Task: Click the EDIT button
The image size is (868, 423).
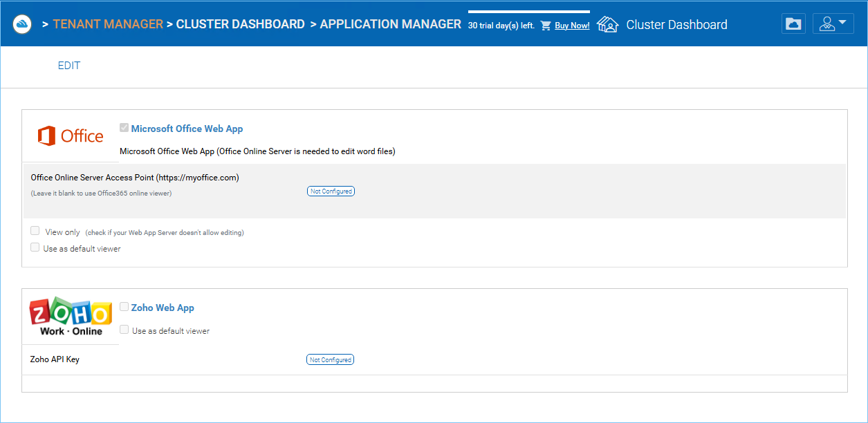Action: (69, 66)
